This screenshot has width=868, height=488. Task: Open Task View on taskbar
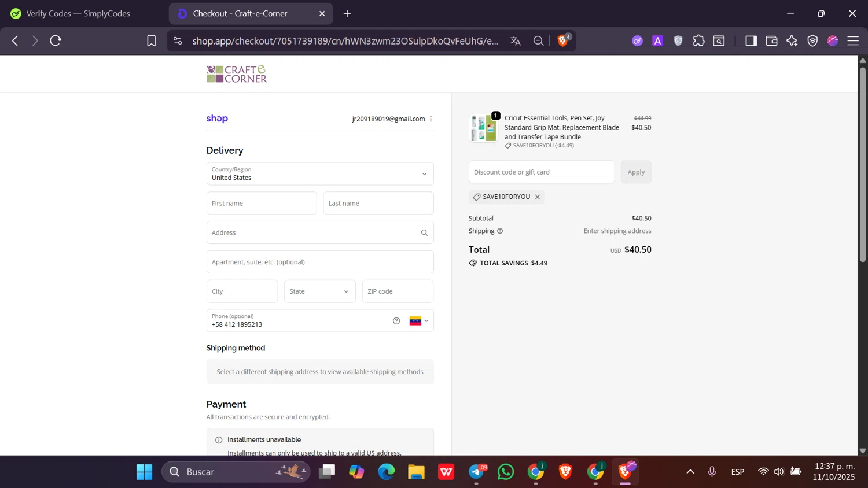coord(327,472)
